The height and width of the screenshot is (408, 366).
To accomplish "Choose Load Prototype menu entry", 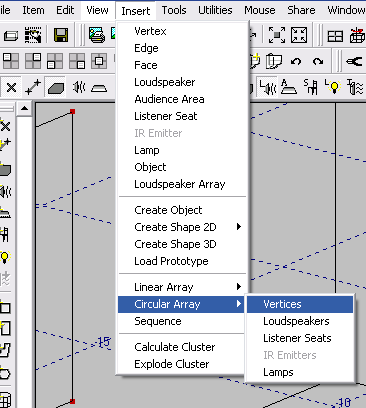I will pos(182,261).
